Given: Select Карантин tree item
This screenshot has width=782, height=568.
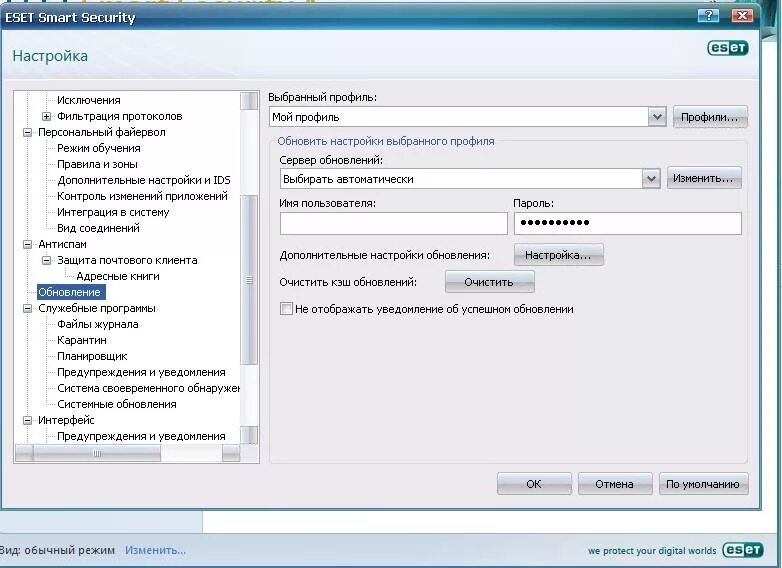Looking at the screenshot, I should [82, 340].
